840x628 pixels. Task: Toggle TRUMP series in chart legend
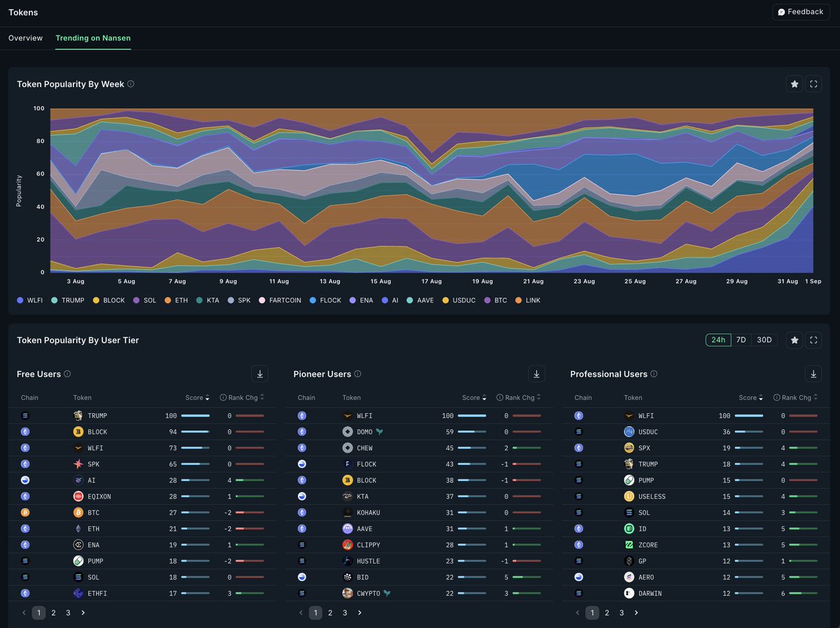pos(67,300)
